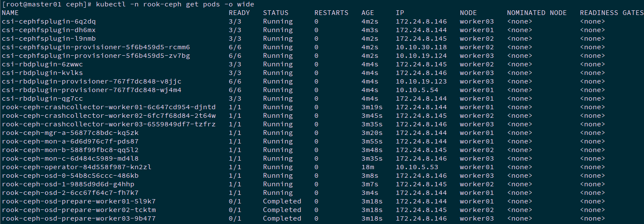Viewport: 644px width, 224px height.
Task: Click Completed status for osd-prepare-worker02
Action: (x=282, y=210)
